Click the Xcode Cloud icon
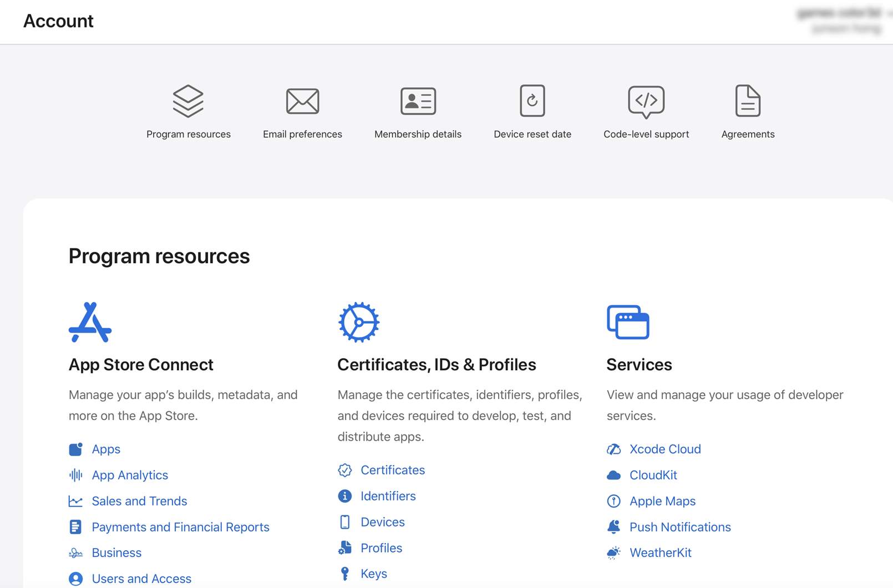The height and width of the screenshot is (588, 893). point(614,449)
